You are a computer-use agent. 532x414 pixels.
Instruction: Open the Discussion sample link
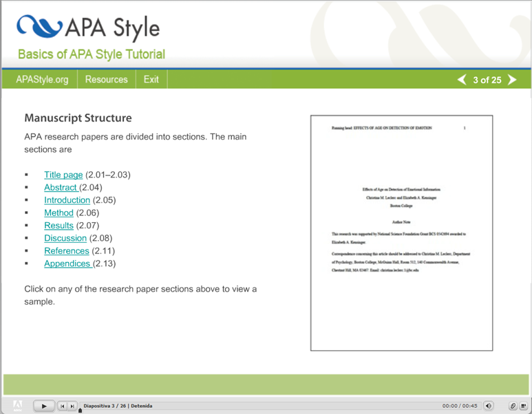point(65,238)
